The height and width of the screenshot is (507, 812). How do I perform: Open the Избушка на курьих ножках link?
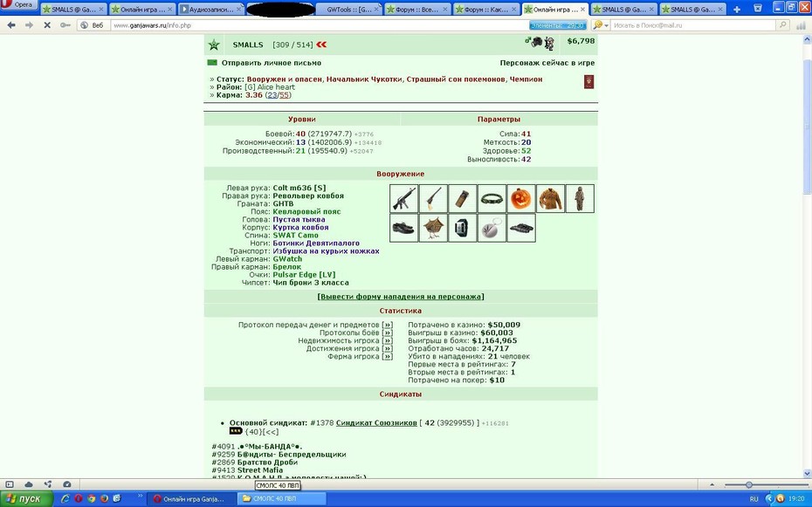(x=327, y=251)
